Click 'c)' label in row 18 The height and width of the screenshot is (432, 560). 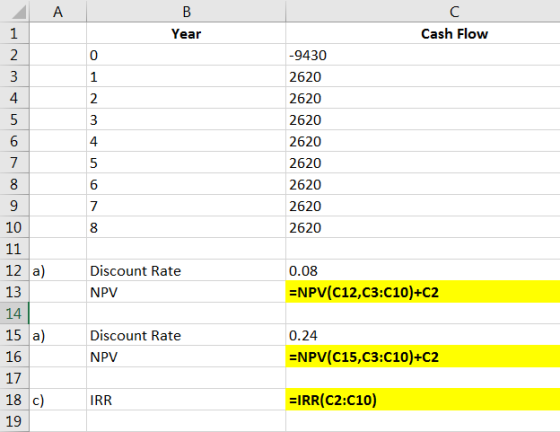point(38,400)
